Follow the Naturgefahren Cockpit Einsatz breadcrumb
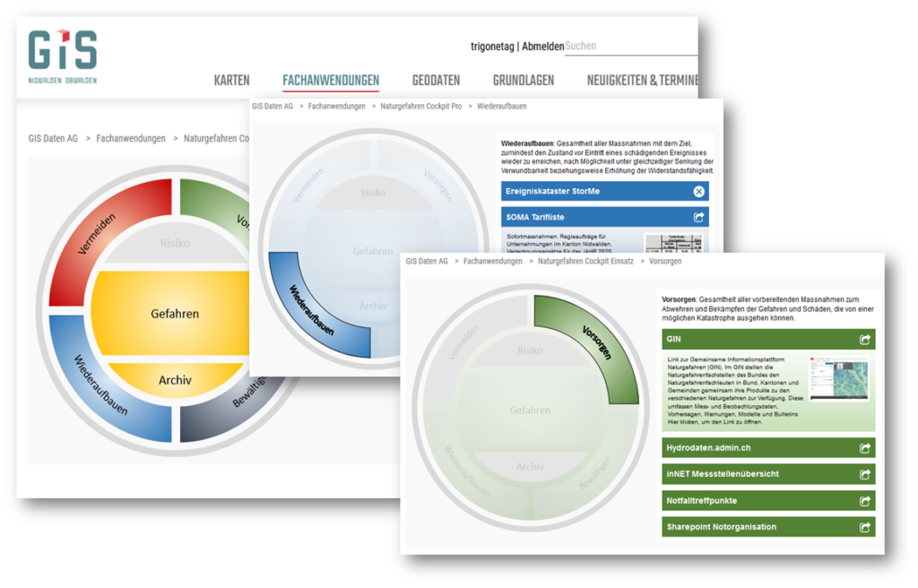This screenshot has height=588, width=918. pos(585,262)
